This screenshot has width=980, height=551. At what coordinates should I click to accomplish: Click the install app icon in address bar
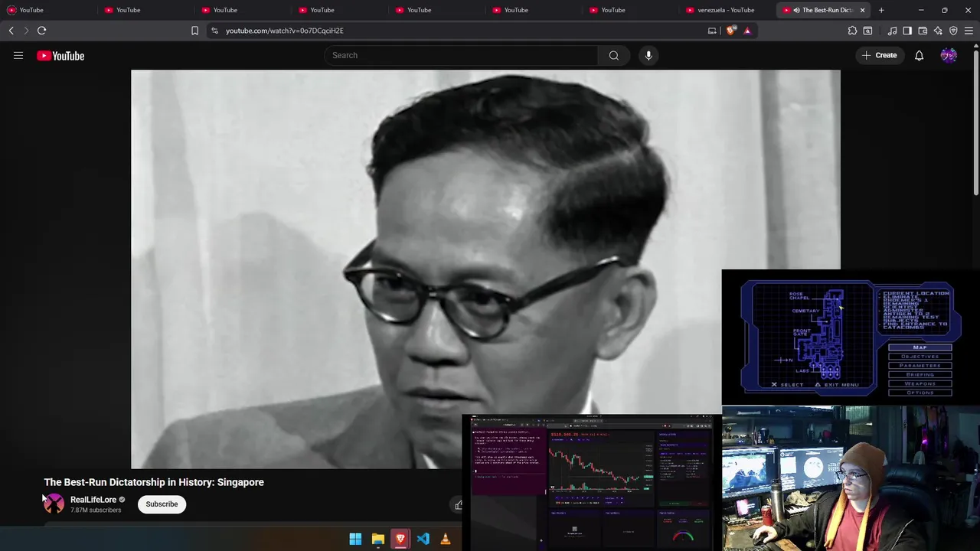(x=712, y=31)
